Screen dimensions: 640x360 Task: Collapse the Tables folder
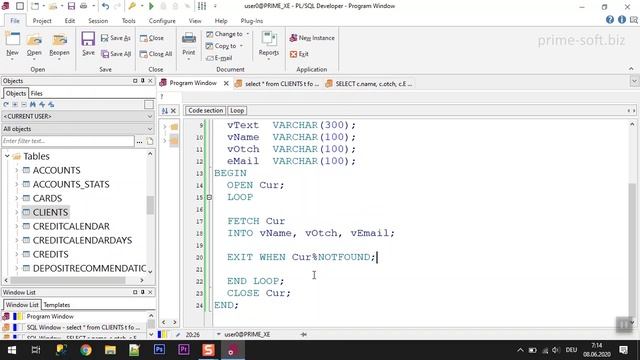point(7,156)
